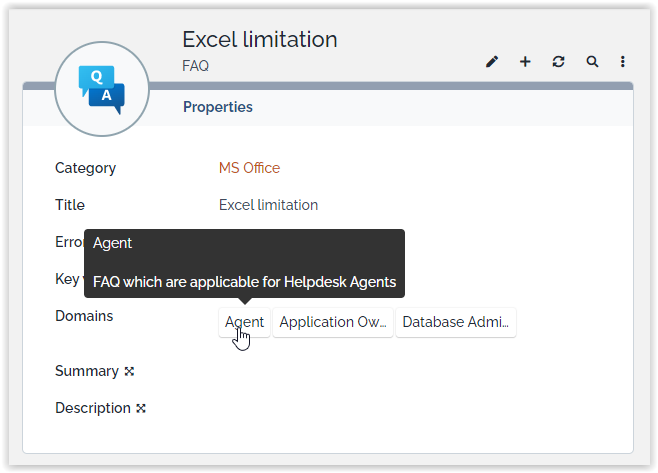The height and width of the screenshot is (473, 658).
Task: Click the pencil edit icon
Action: (x=492, y=62)
